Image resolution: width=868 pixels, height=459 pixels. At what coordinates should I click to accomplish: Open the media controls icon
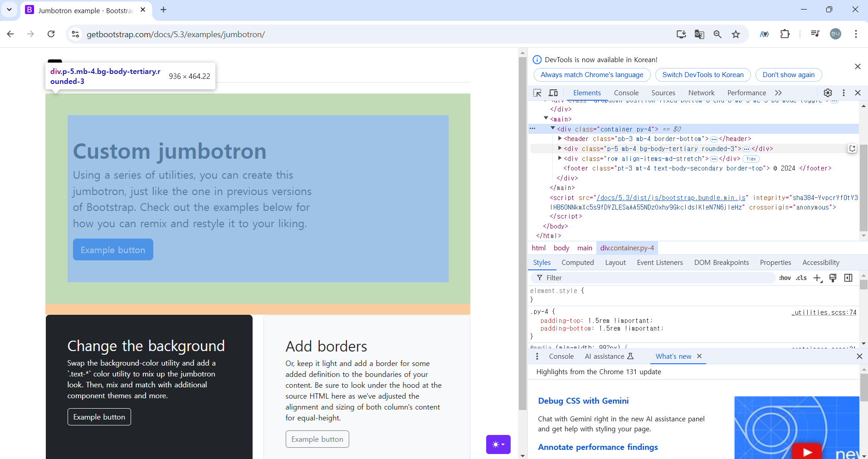(815, 34)
